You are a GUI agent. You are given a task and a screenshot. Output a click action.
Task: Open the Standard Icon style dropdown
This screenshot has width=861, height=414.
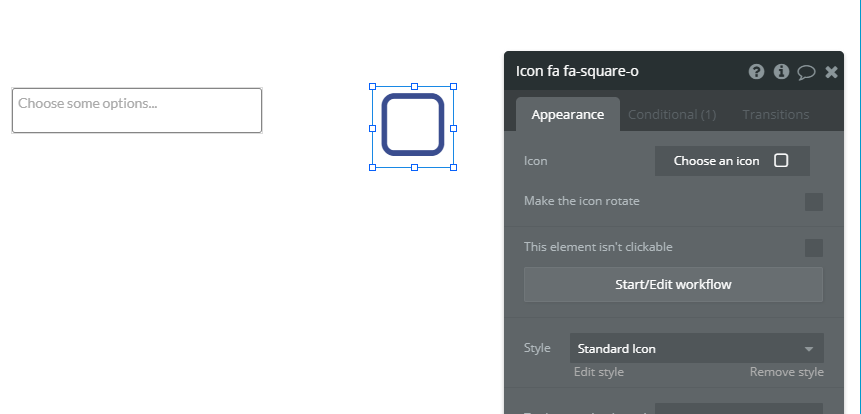[x=696, y=348]
